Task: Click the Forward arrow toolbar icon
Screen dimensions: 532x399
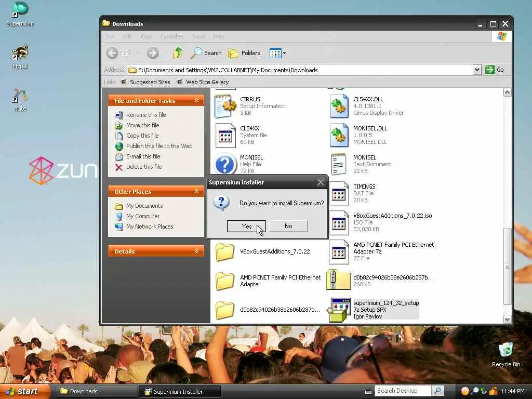Action: point(153,54)
